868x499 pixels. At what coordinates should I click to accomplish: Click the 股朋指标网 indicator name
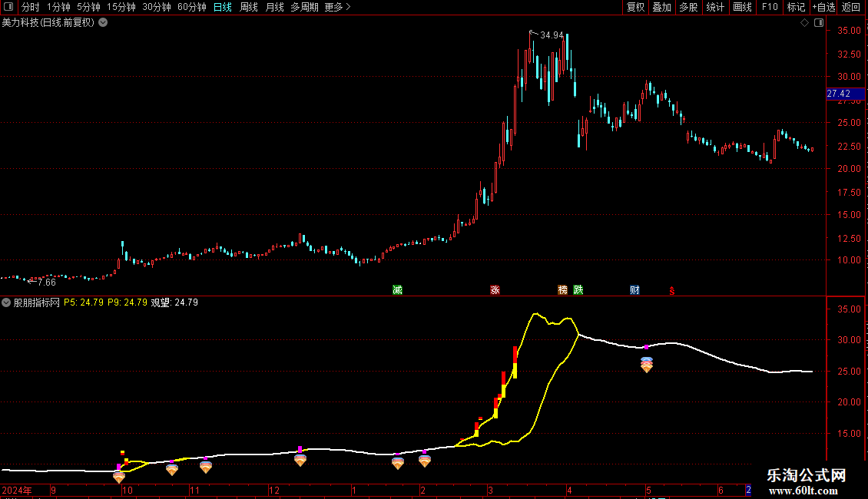(37, 302)
